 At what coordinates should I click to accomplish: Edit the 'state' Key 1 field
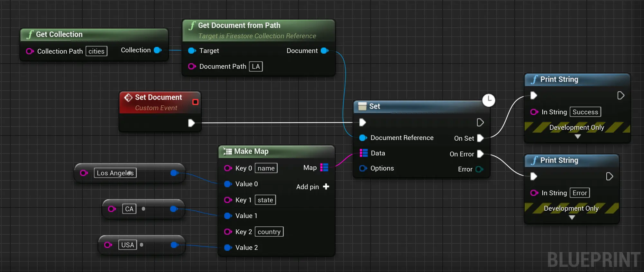265,200
